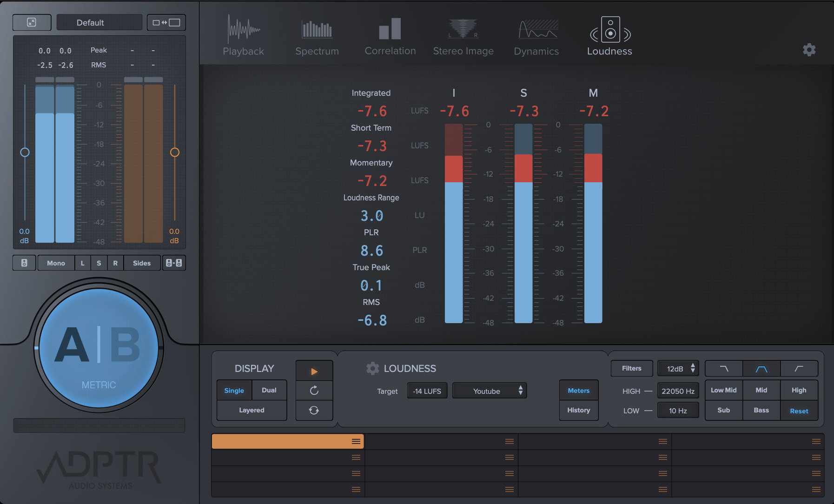Open the Dynamics view
Image resolution: width=834 pixels, height=504 pixels.
[536, 37]
